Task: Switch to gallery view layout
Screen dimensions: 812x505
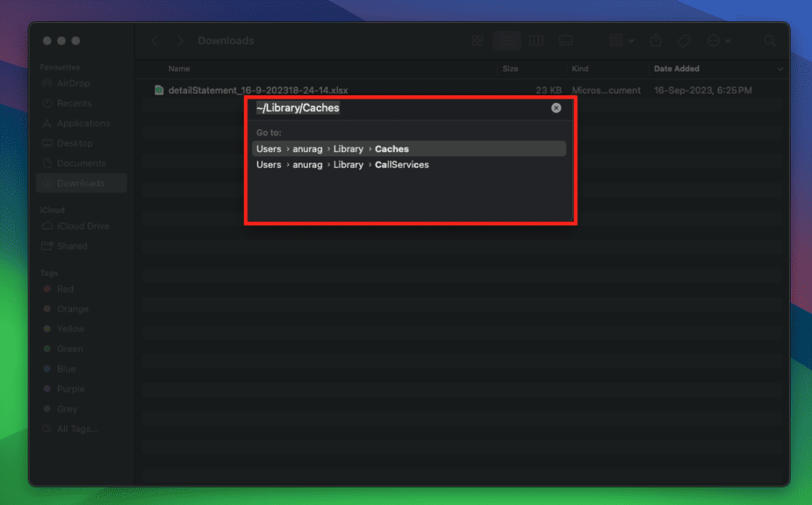Action: click(565, 40)
